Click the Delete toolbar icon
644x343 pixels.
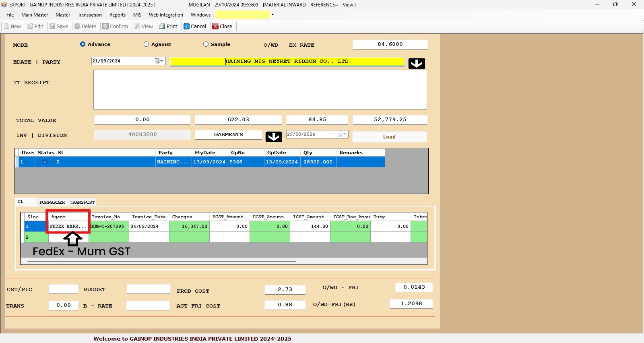click(77, 27)
